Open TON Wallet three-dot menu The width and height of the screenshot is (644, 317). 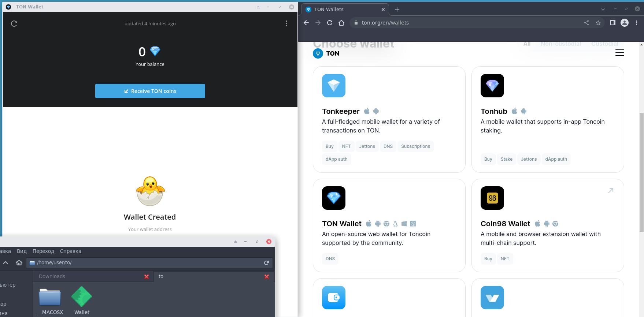pos(286,23)
